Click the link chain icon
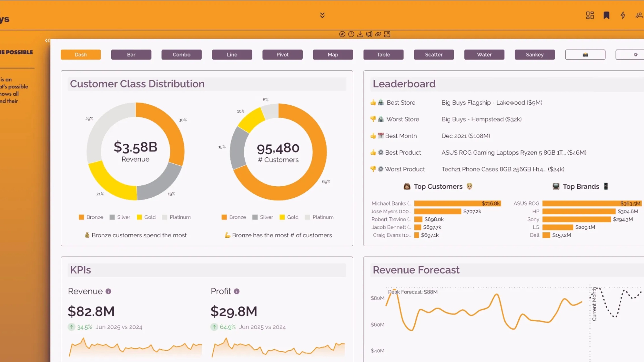This screenshot has width=644, height=362. point(378,34)
